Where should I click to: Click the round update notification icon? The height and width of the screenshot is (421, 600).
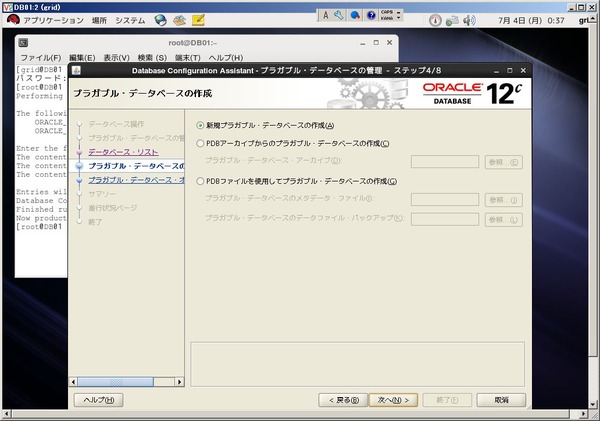click(435, 20)
